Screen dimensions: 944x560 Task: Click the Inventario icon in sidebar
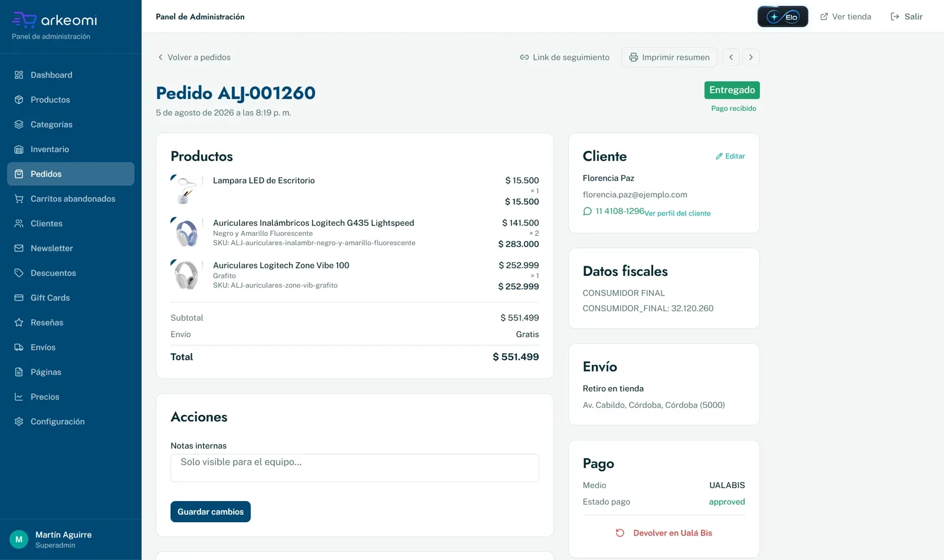pos(19,149)
